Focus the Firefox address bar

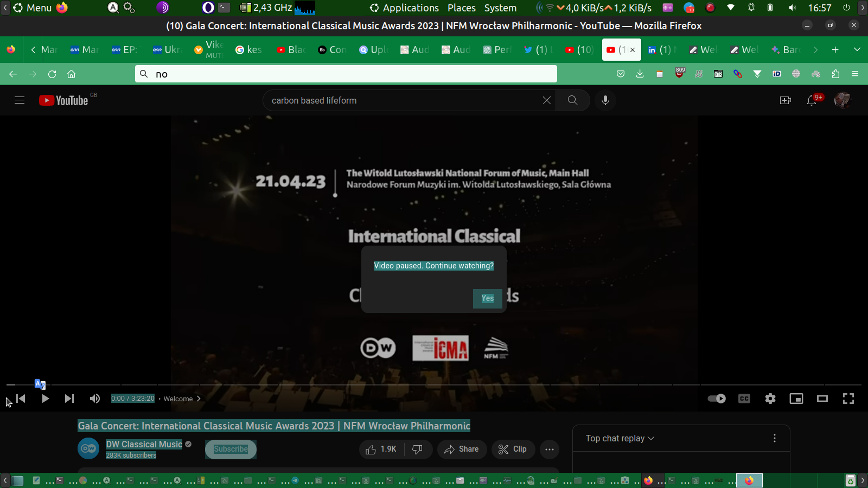pyautogui.click(x=346, y=74)
